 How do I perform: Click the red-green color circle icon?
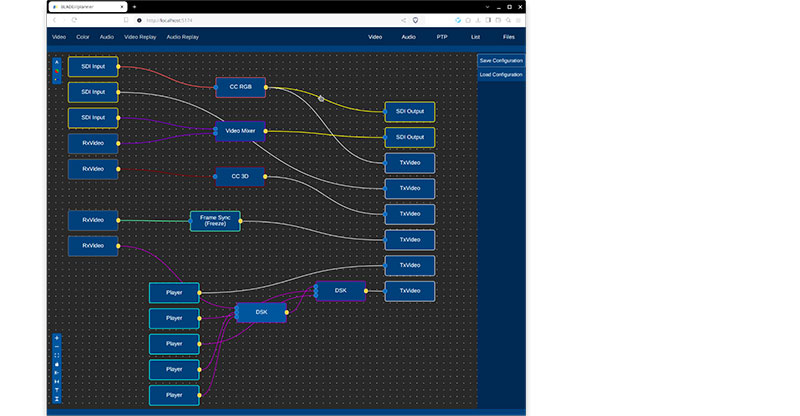pyautogui.click(x=57, y=70)
